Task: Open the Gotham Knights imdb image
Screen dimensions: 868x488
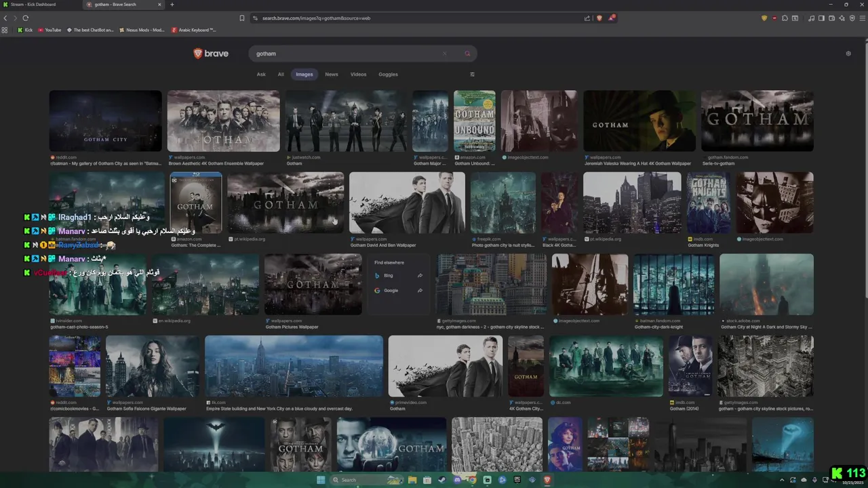Action: click(709, 203)
